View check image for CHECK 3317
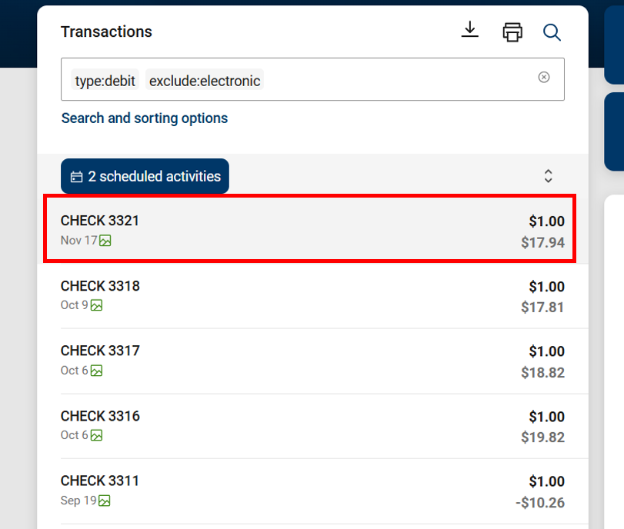This screenshot has width=624, height=529. (x=97, y=370)
